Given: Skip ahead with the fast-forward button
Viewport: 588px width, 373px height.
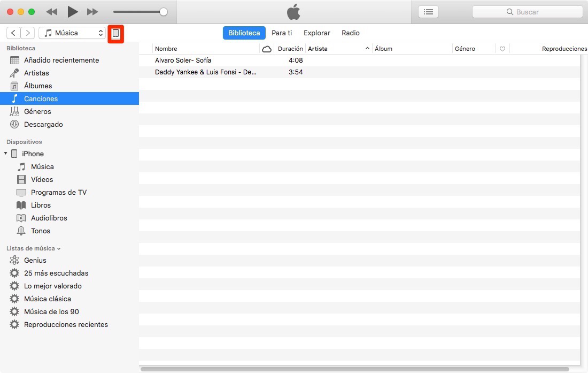Looking at the screenshot, I should coord(92,12).
